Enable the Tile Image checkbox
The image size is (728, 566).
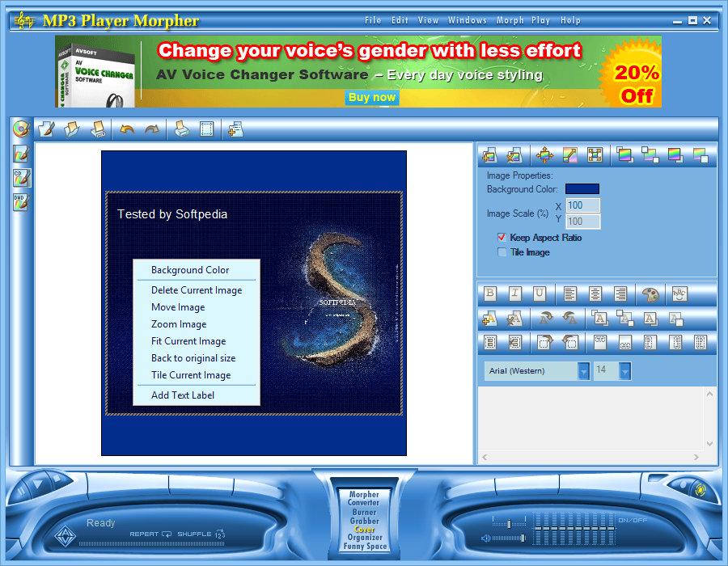click(x=502, y=252)
